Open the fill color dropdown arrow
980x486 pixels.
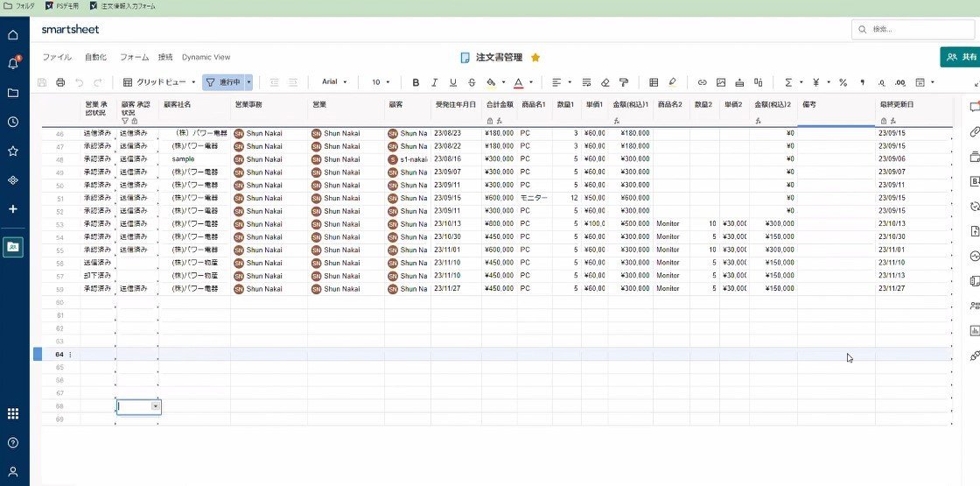pos(503,82)
